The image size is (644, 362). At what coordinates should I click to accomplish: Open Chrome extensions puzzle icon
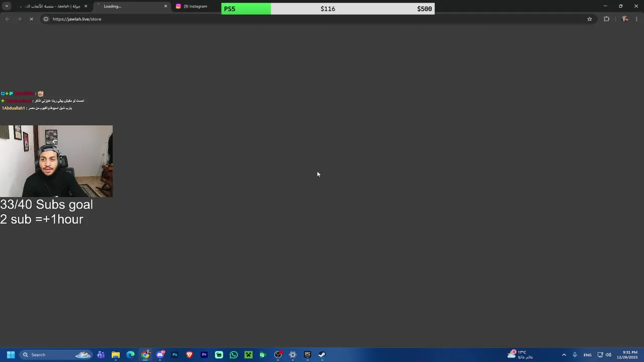(x=606, y=19)
